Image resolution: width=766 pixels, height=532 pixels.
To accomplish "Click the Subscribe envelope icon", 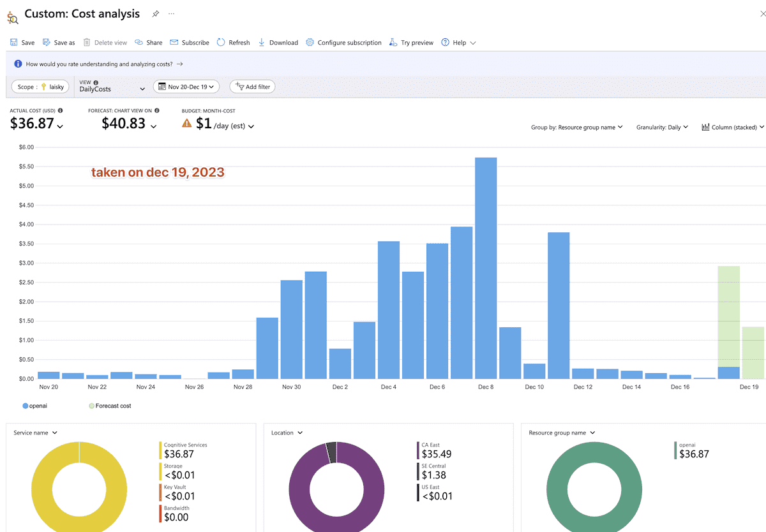I will click(174, 43).
